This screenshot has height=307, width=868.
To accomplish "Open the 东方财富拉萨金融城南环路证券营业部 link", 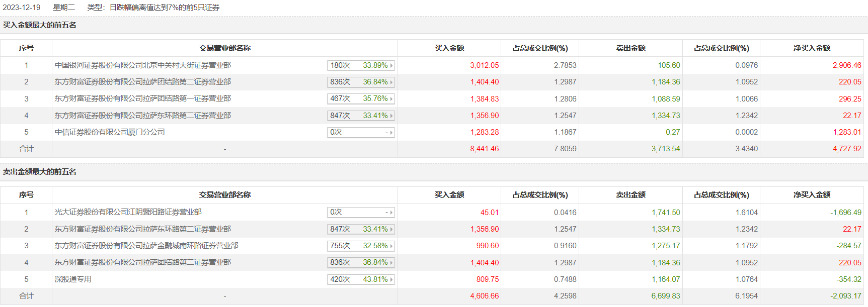I will [146, 246].
